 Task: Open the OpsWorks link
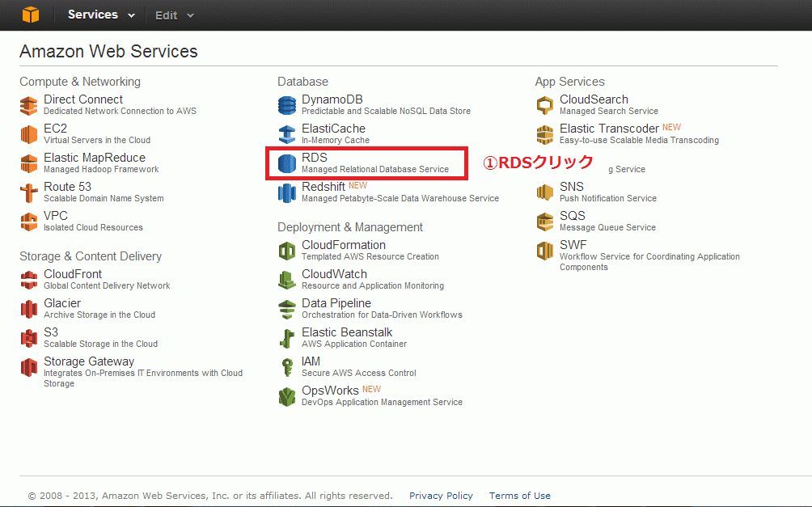click(330, 391)
